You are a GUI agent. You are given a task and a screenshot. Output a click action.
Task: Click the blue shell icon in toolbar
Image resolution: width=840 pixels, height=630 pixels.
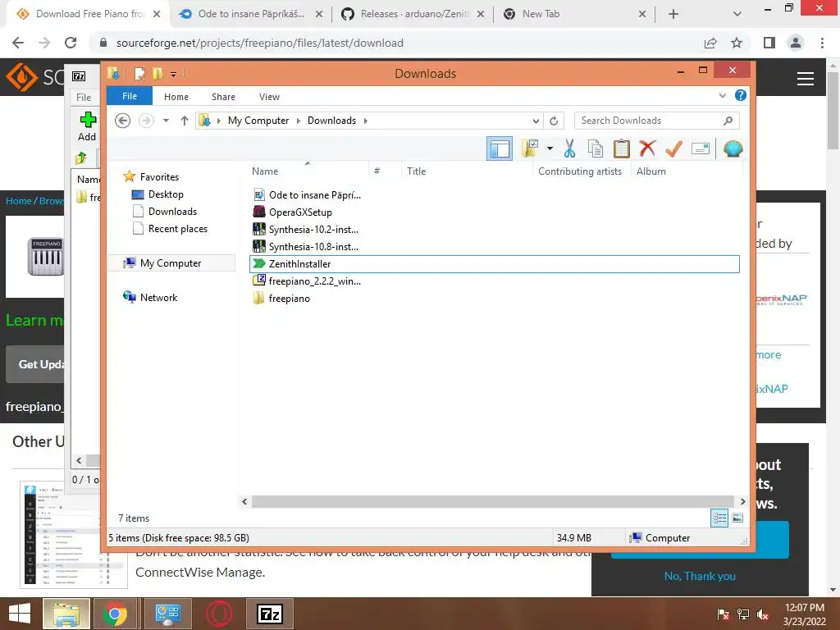[x=733, y=148]
